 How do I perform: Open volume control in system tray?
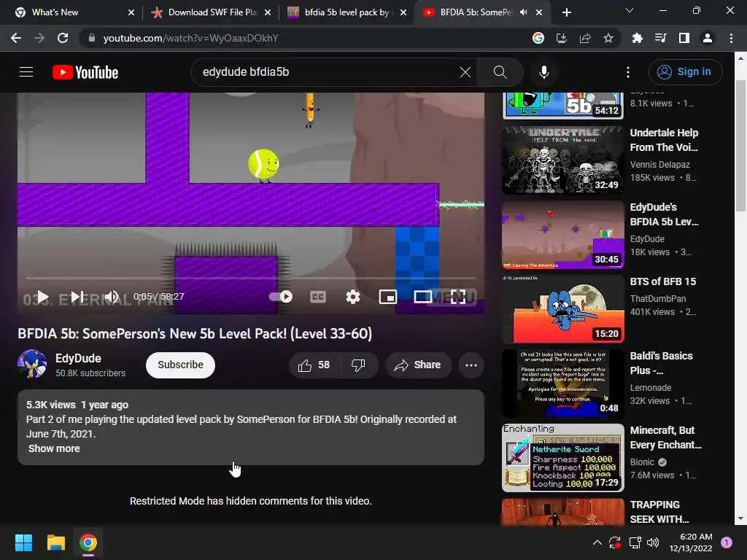coord(653,542)
